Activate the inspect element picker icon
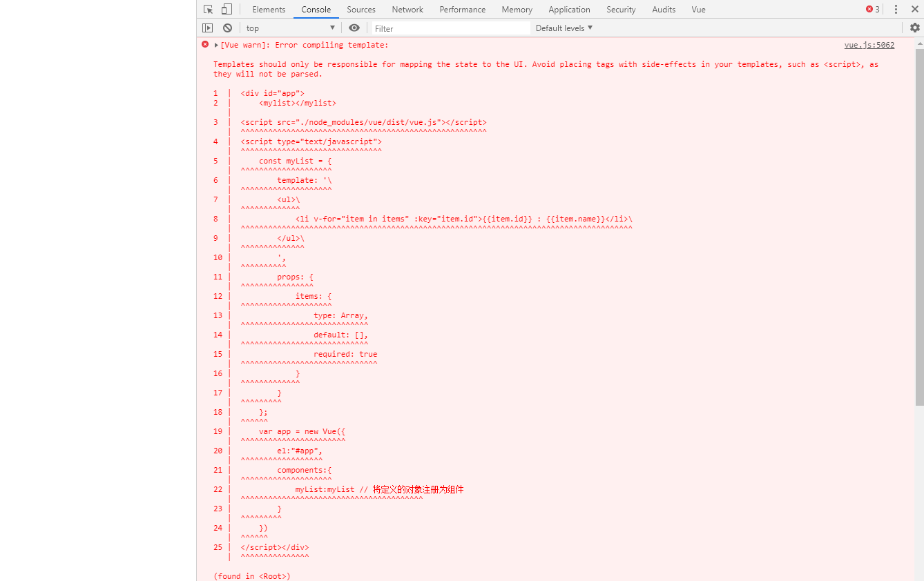This screenshot has height=581, width=924. point(209,10)
